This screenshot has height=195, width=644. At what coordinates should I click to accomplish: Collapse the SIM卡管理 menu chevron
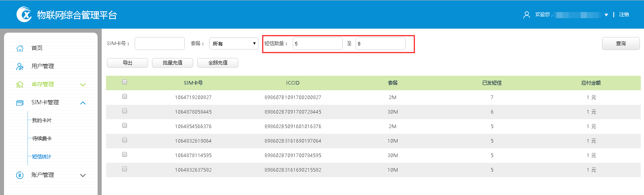tap(83, 103)
